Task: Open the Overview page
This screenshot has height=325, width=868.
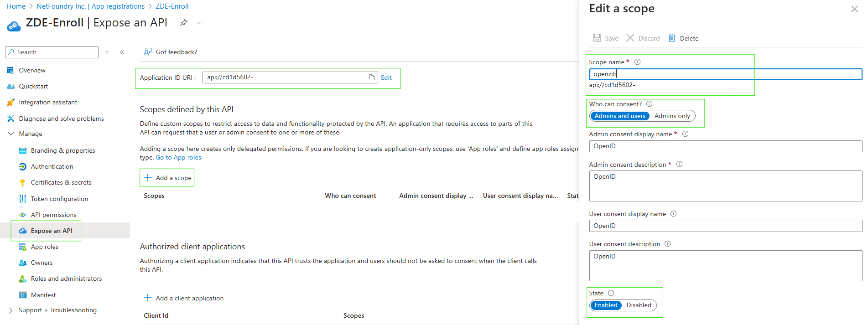Action: tap(32, 70)
